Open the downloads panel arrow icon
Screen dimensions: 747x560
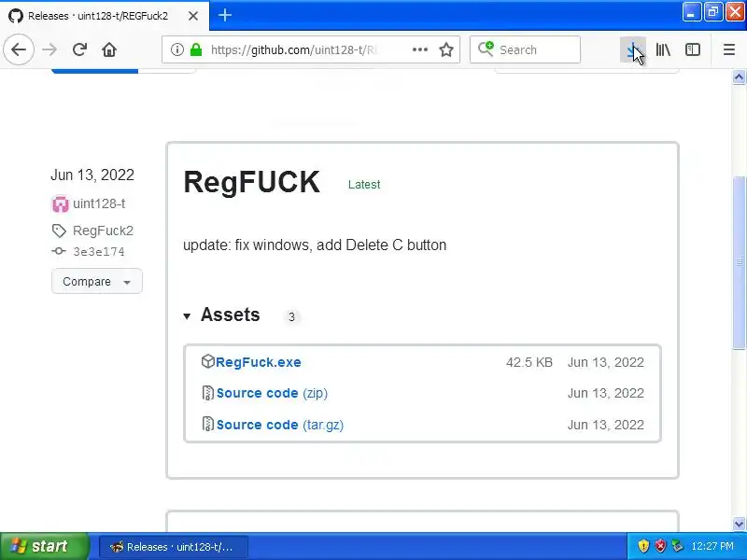(633, 49)
